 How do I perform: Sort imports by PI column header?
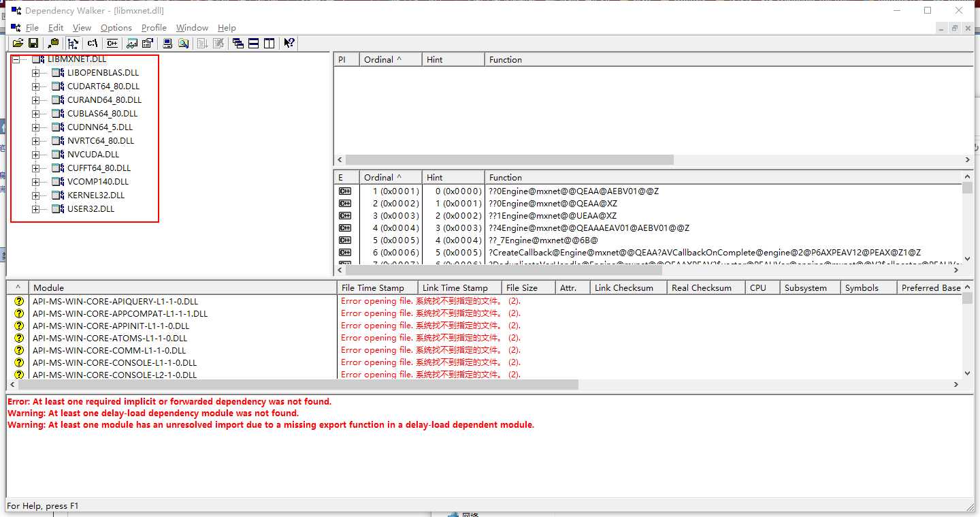[346, 60]
